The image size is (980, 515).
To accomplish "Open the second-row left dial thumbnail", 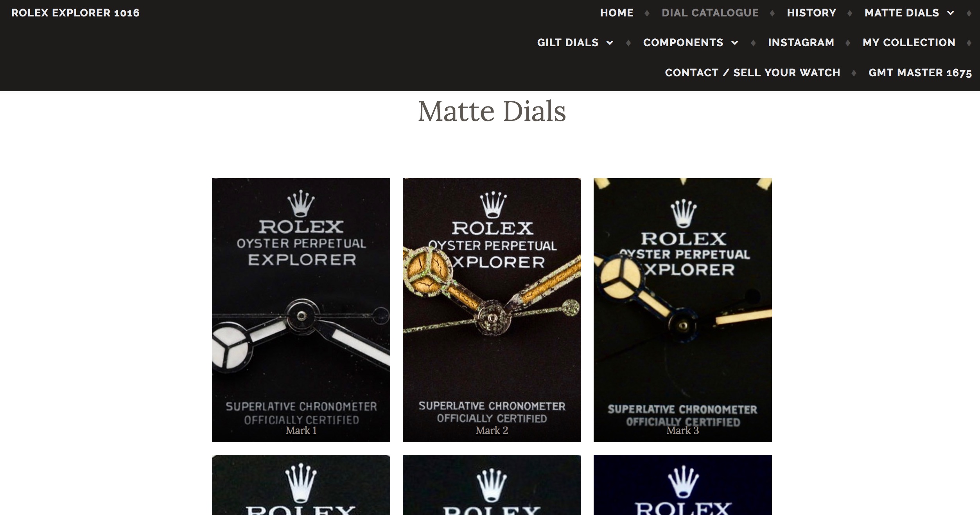I will [x=301, y=485].
